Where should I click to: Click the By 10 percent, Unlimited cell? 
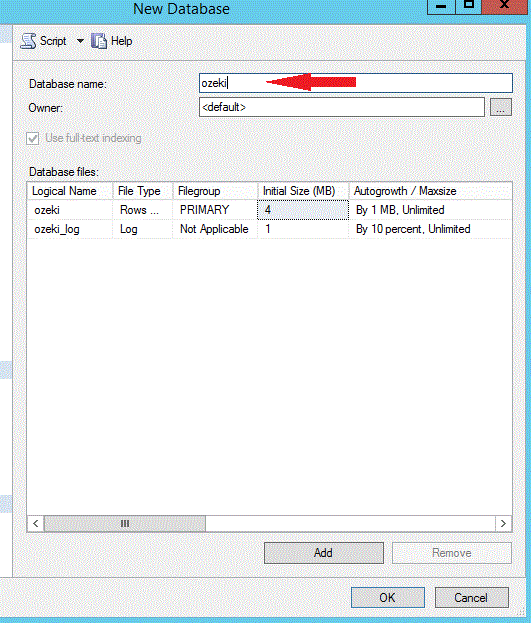point(430,229)
